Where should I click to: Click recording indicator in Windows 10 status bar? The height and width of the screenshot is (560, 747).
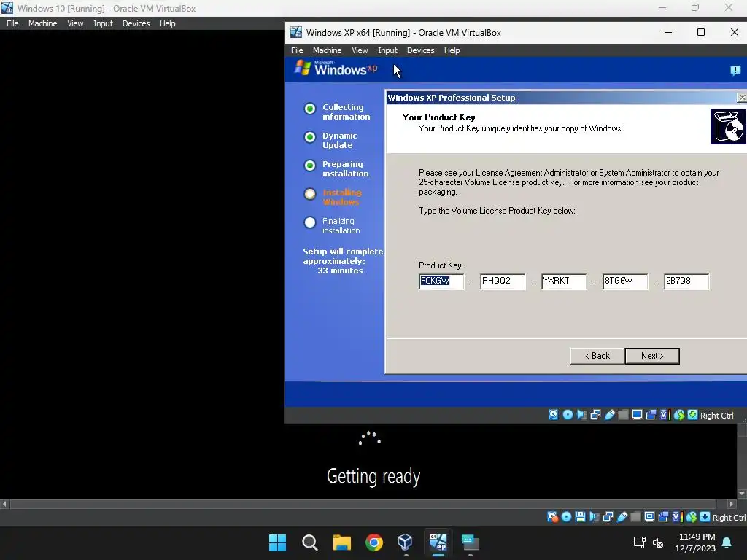[663, 517]
